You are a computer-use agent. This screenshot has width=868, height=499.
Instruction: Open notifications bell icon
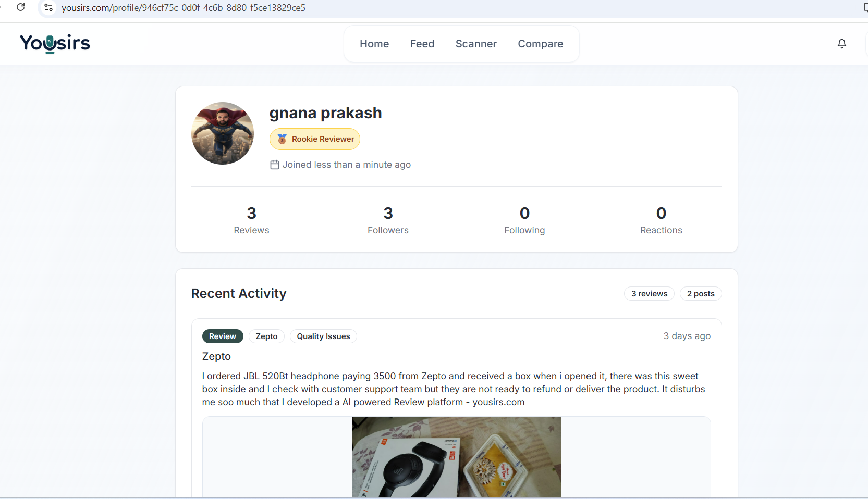841,44
